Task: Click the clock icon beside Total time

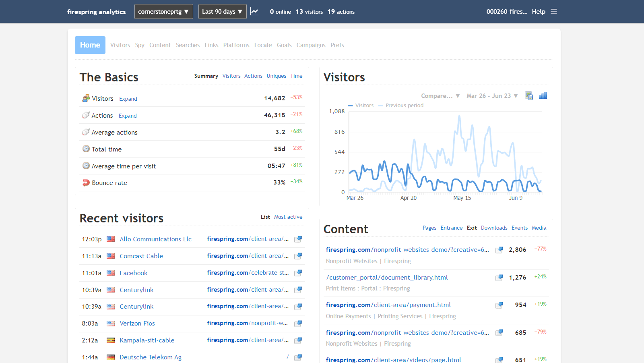Action: click(x=86, y=149)
